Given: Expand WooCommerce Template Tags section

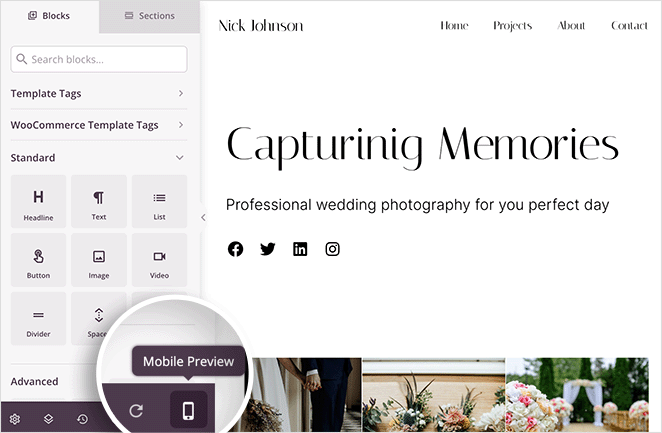Looking at the screenshot, I should [x=99, y=125].
